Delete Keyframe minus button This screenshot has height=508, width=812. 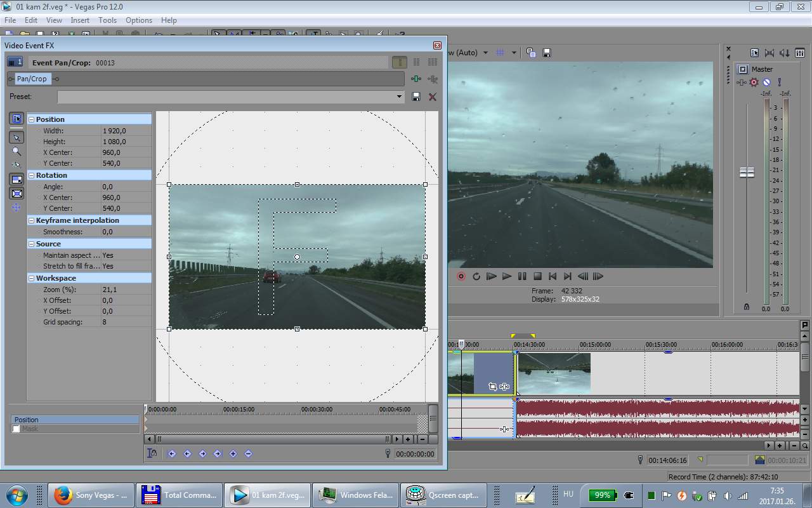pyautogui.click(x=248, y=453)
